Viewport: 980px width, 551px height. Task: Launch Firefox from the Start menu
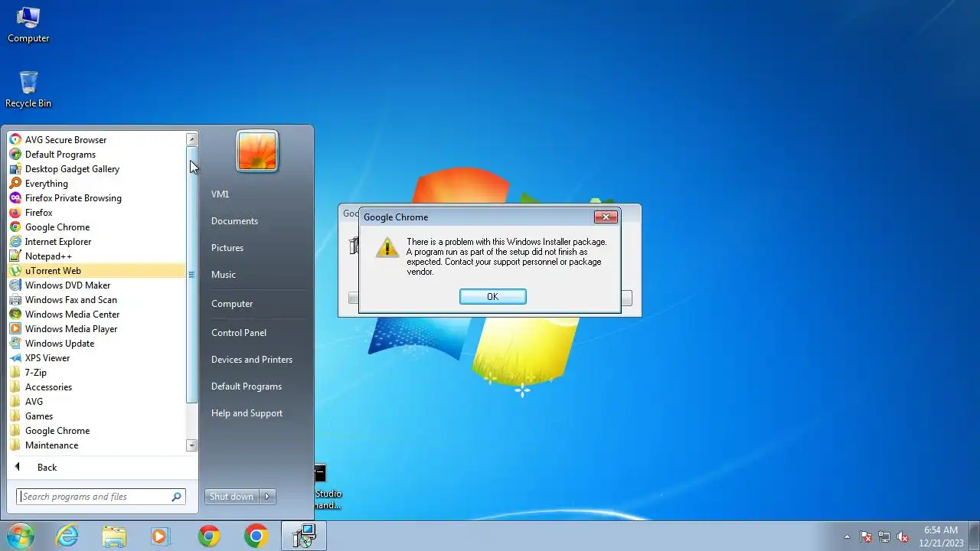point(96,213)
